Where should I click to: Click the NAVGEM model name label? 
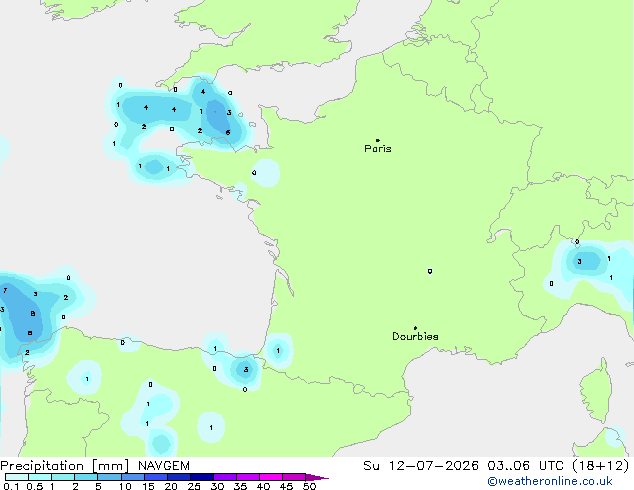(164, 466)
